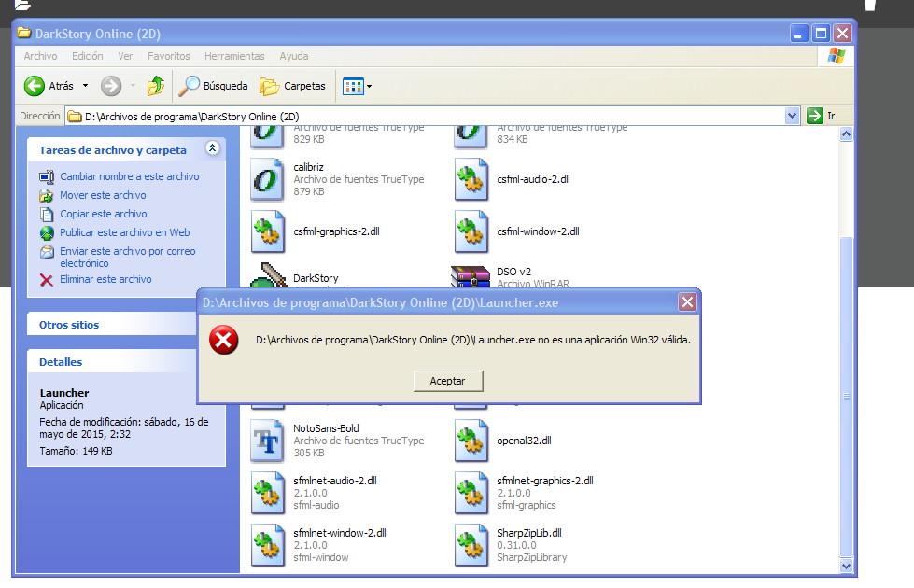Click the rename icon beside Cambiar nombre
The height and width of the screenshot is (588, 914).
[x=47, y=176]
